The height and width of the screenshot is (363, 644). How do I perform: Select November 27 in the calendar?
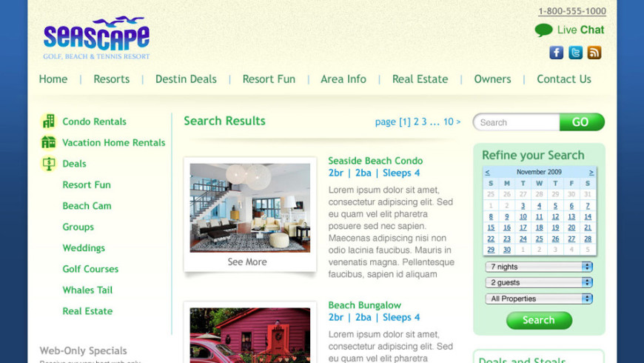571,239
